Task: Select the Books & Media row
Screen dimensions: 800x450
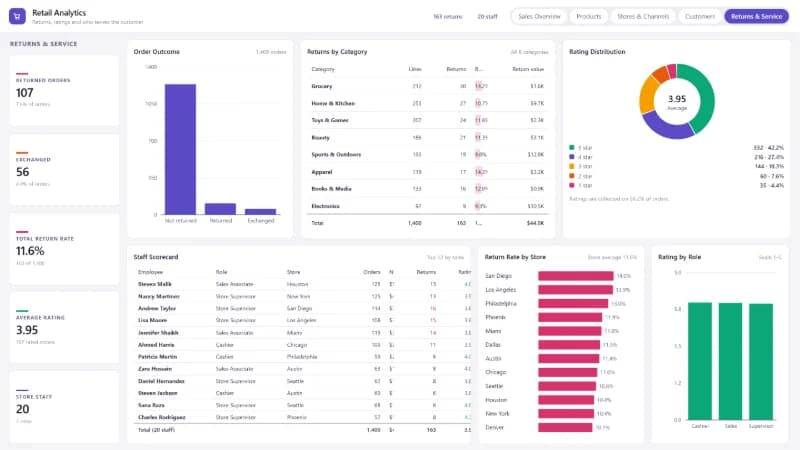Action: pyautogui.click(x=428, y=189)
